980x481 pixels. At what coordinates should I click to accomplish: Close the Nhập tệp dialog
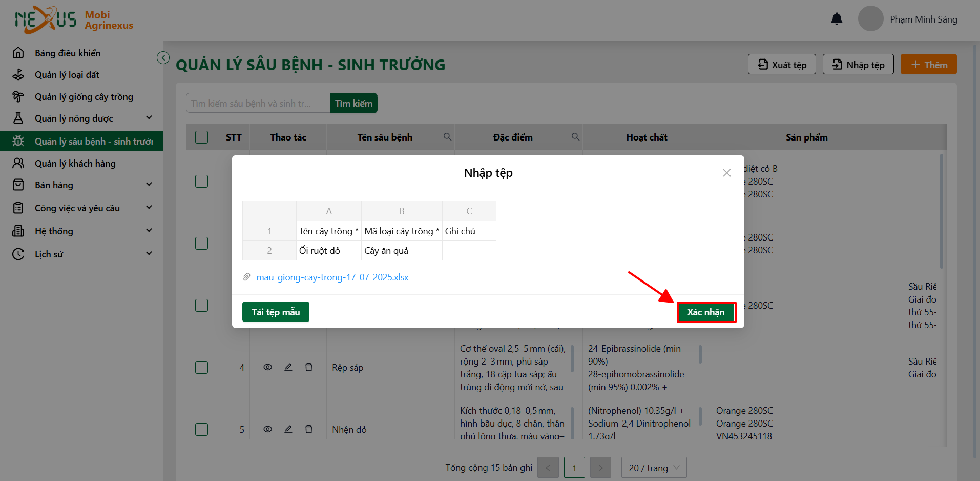726,173
